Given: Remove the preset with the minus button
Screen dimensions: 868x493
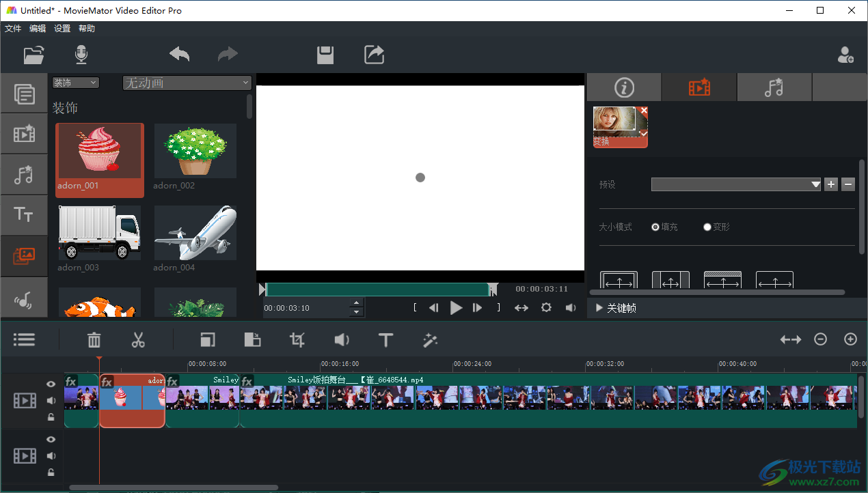Looking at the screenshot, I should coord(848,184).
